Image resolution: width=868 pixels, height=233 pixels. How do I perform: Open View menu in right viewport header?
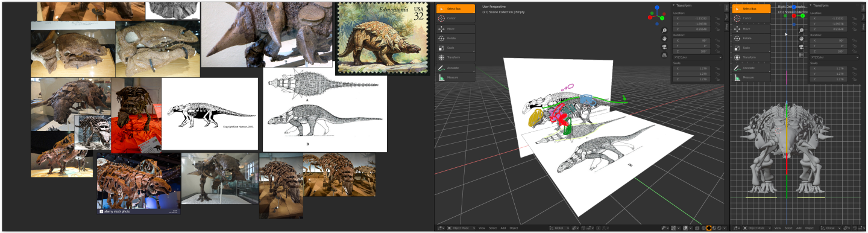click(778, 228)
